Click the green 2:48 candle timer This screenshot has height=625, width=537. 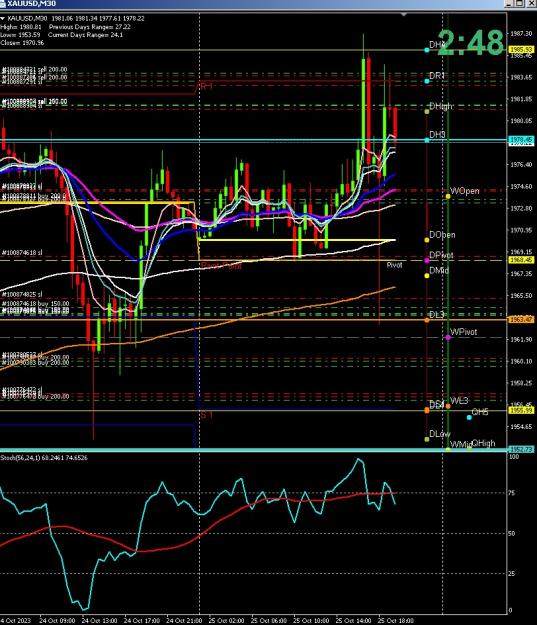click(472, 42)
